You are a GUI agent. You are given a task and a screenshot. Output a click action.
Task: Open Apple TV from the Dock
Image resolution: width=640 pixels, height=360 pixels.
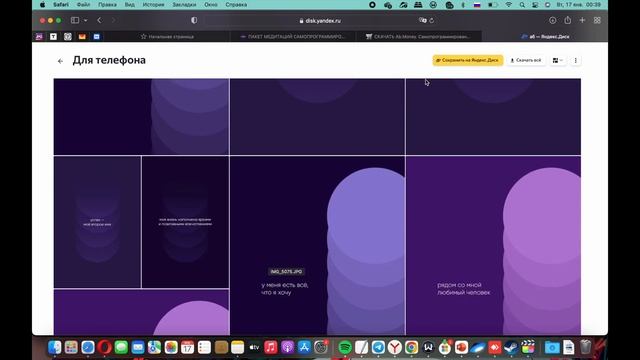(254, 347)
